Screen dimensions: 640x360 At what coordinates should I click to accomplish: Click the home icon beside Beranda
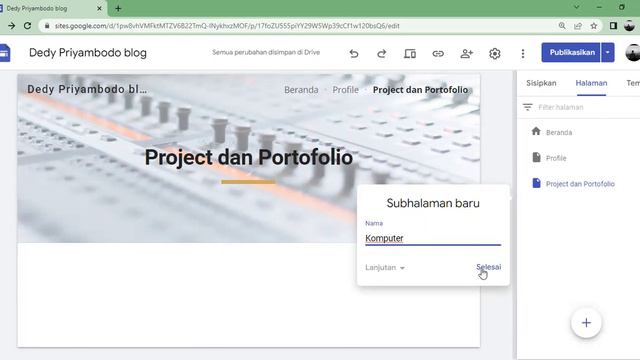(x=536, y=131)
